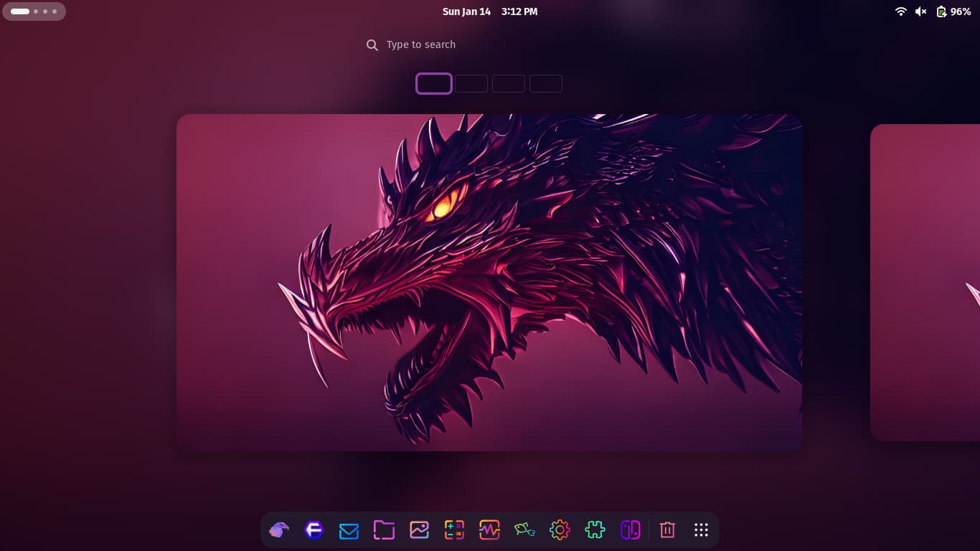Launch the purple F-arrow browser icon
Viewport: 980px width, 551px height.
(x=314, y=530)
